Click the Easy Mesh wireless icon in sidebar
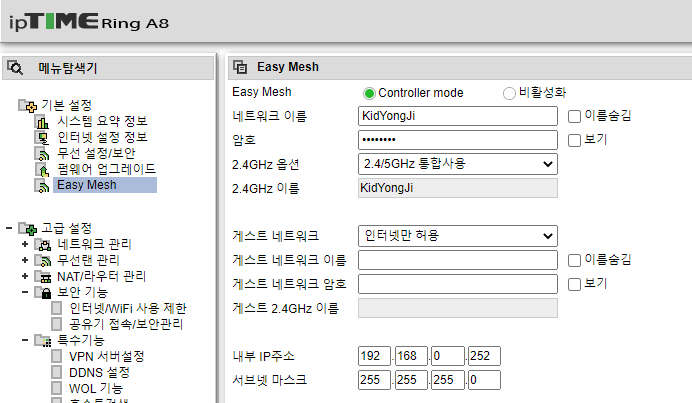 click(42, 185)
